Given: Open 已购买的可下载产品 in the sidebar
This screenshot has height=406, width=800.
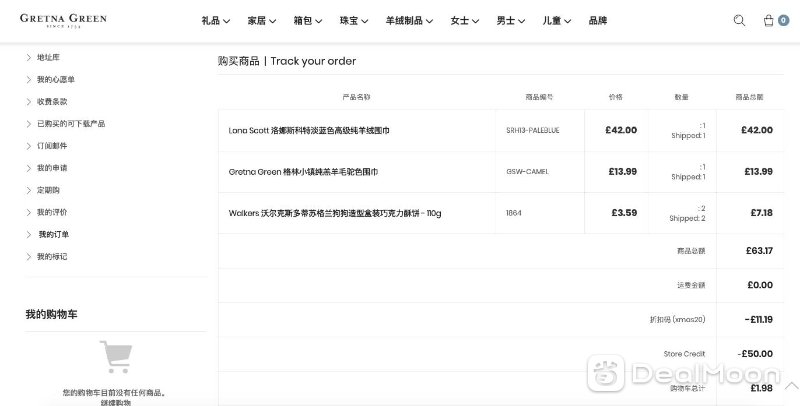Looking at the screenshot, I should (x=71, y=123).
